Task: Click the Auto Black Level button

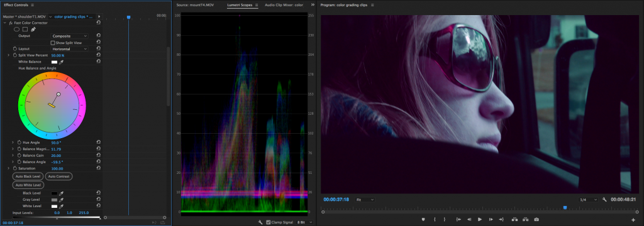Action: tap(28, 176)
